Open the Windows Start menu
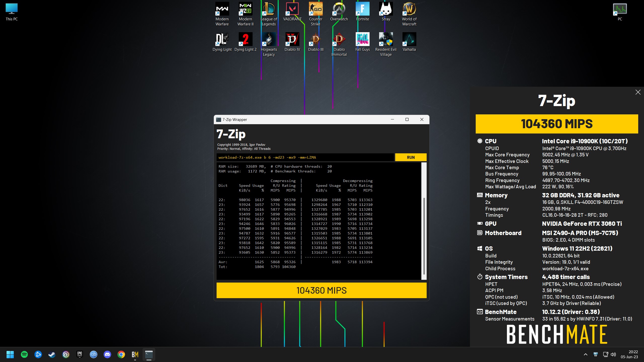The height and width of the screenshot is (362, 644). click(x=10, y=354)
